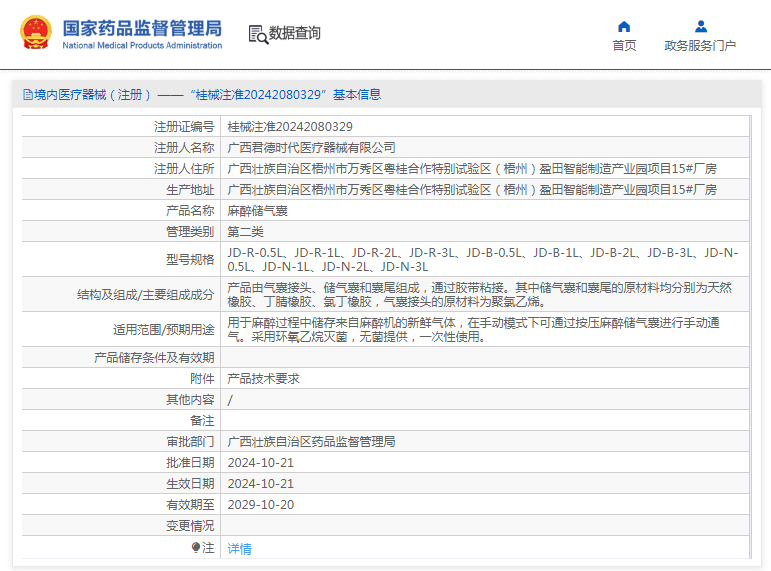Image resolution: width=771 pixels, height=571 pixels.
Task: Click the 注册人名称 row label
Action: 184,148
